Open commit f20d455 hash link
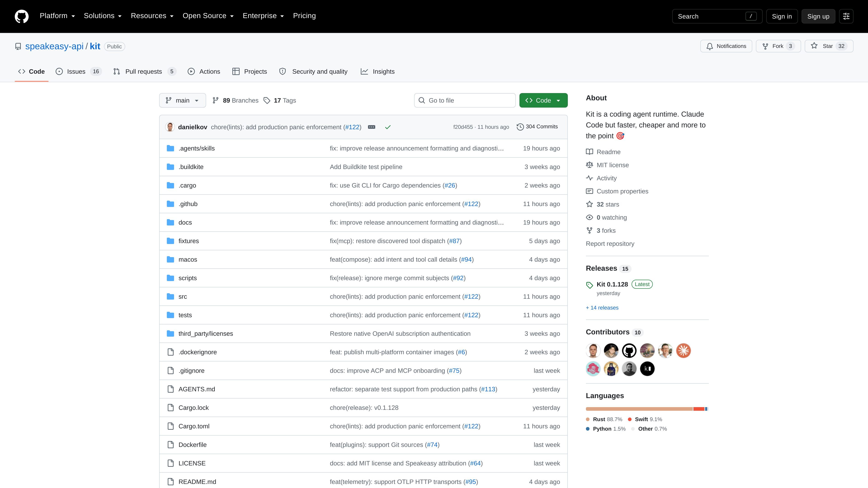868x488 pixels. click(x=463, y=127)
